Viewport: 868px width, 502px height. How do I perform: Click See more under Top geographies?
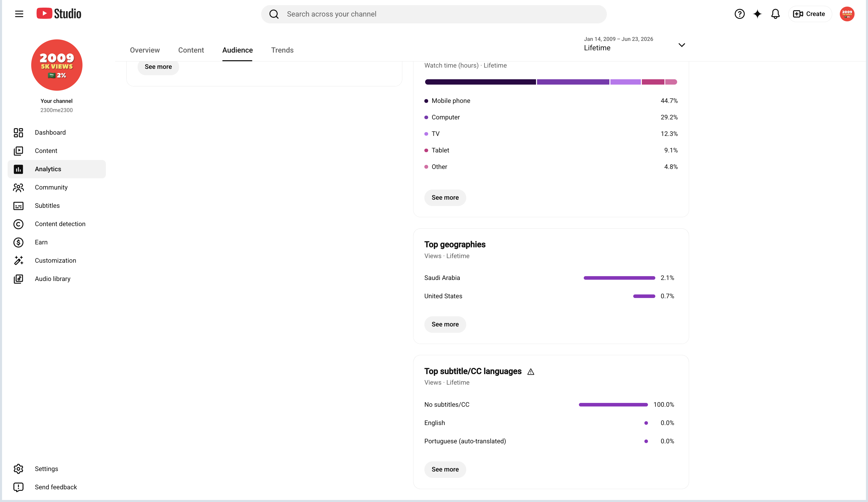point(445,324)
